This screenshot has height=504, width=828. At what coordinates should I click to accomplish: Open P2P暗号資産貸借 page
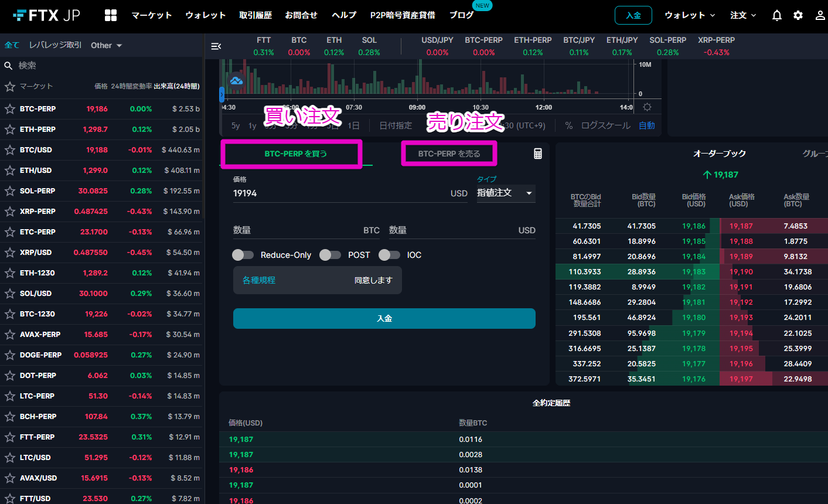[x=403, y=15]
